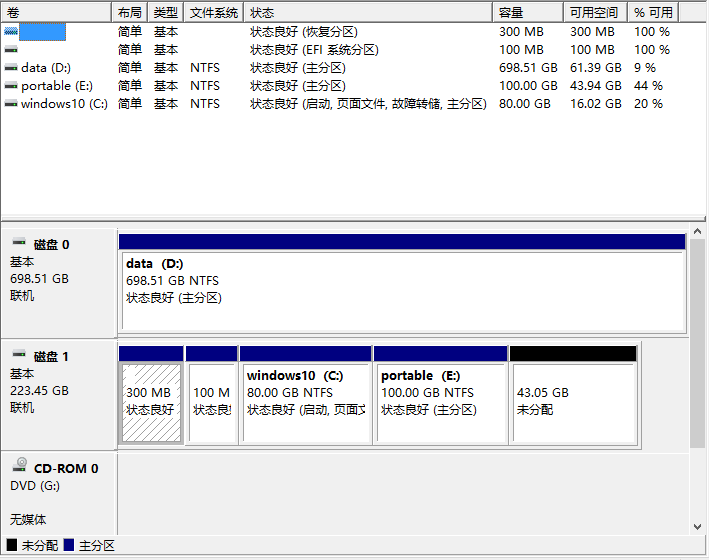Screen dimensions: 709x560
Task: Click the portable (E:) volume drive icon
Action: (11, 86)
